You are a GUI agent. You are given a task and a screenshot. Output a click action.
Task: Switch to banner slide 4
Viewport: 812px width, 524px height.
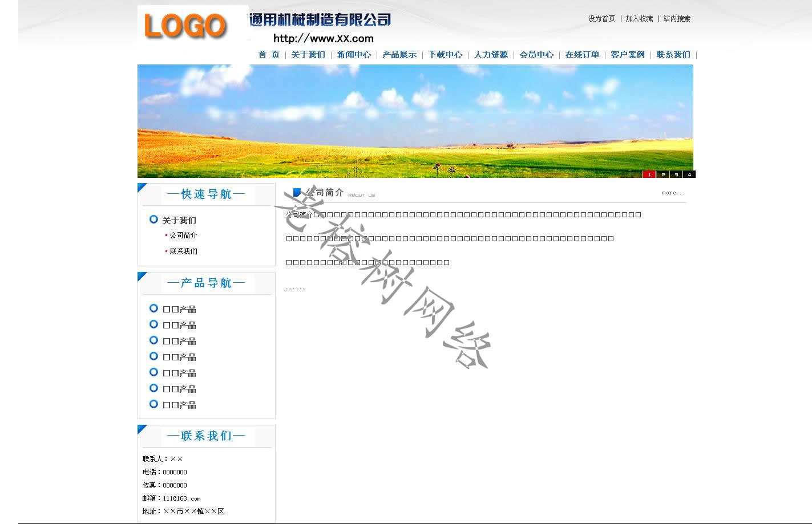click(x=689, y=174)
